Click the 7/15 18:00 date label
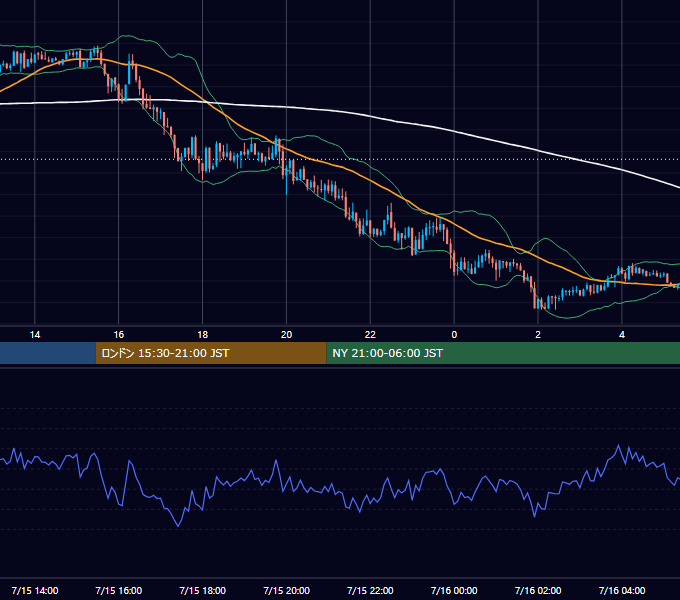Screen dimensions: 680x600 [x=203, y=590]
